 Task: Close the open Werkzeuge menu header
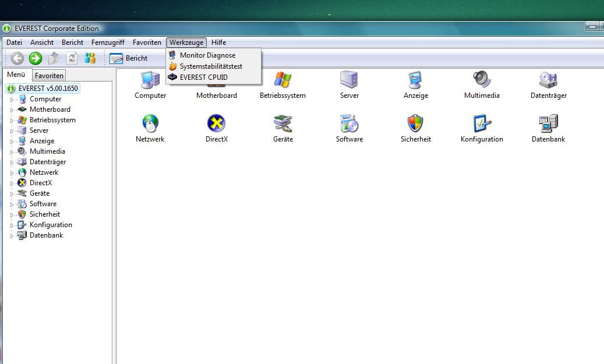tap(186, 43)
